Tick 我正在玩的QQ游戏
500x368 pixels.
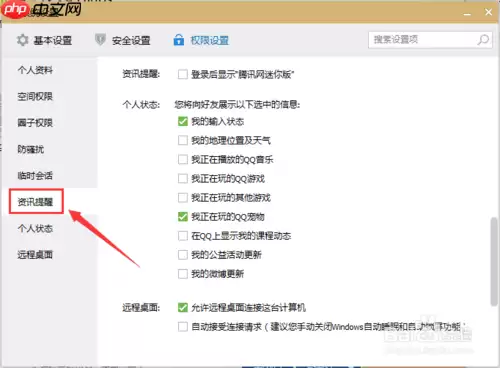click(x=183, y=179)
